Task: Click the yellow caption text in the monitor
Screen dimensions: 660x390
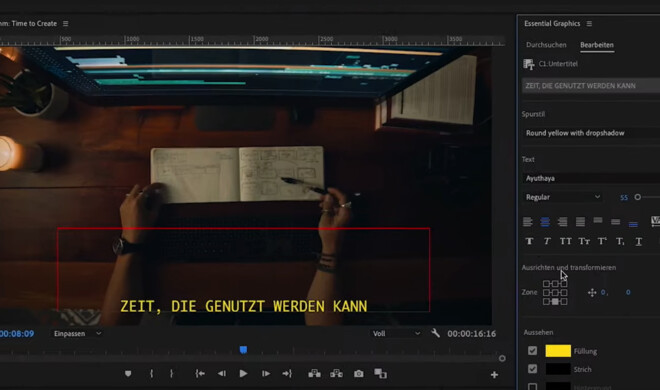Action: (x=243, y=306)
